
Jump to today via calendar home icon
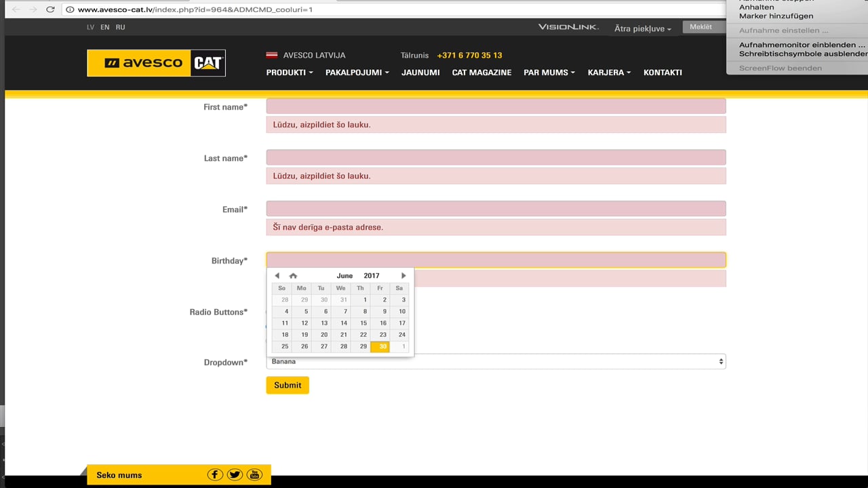293,276
